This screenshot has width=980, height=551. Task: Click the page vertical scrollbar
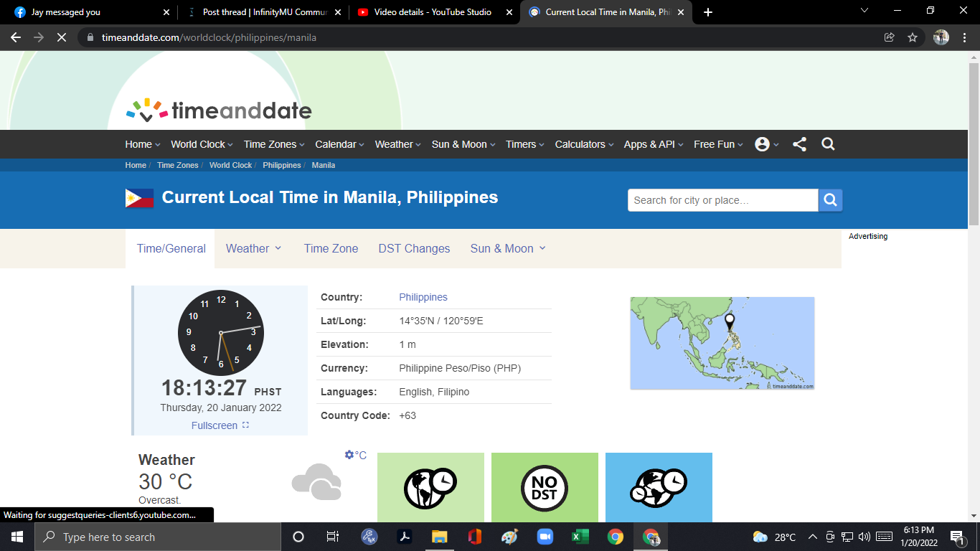(974, 143)
